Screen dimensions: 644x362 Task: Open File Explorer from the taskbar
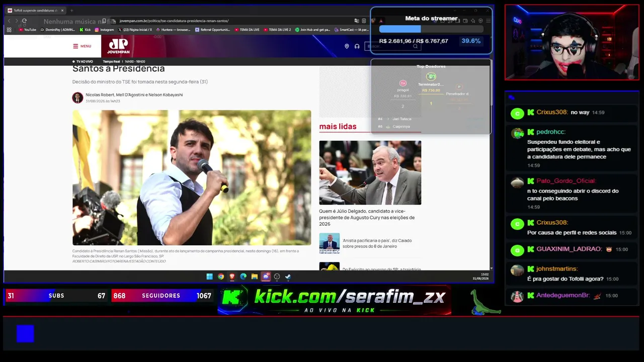tap(255, 277)
